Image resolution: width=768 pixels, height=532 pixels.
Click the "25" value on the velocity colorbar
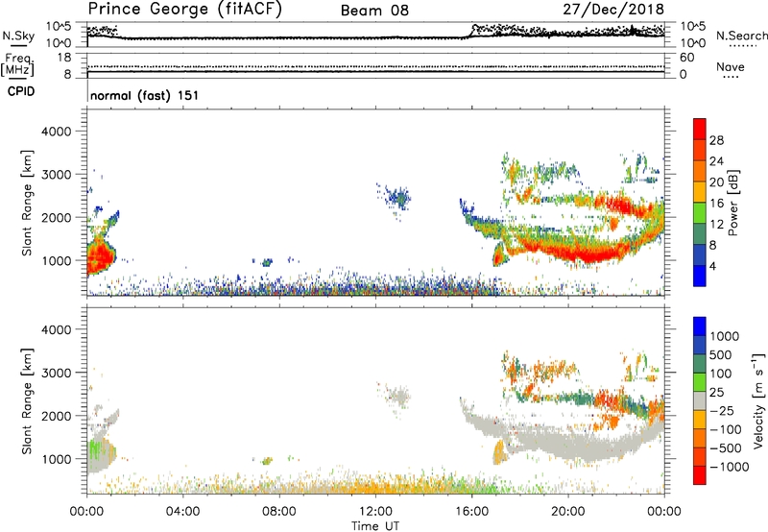pyautogui.click(x=717, y=393)
